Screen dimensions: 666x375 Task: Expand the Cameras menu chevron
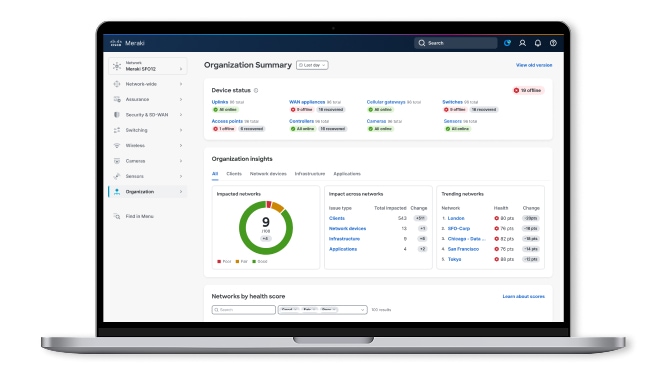pyautogui.click(x=181, y=161)
